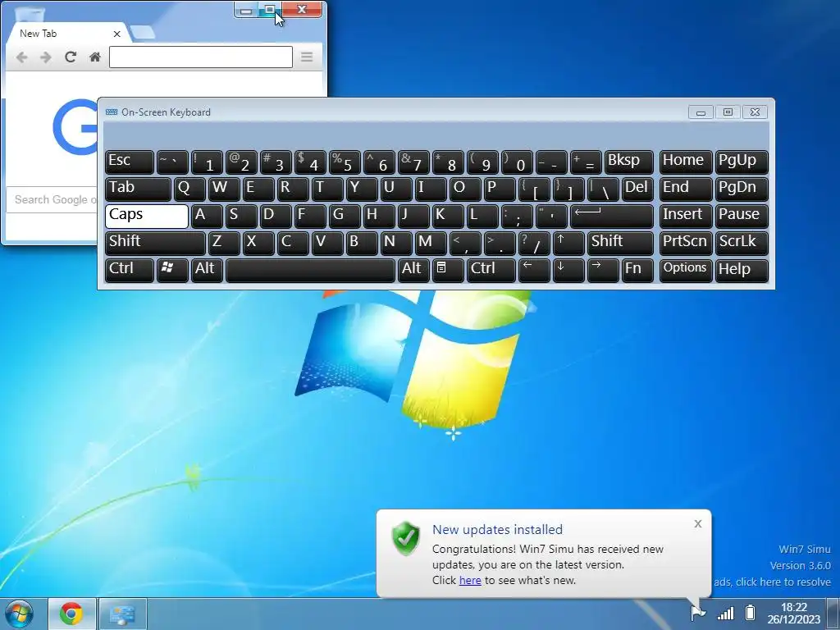Reload the page in the browser
Image resolution: width=840 pixels, height=630 pixels.
click(71, 57)
